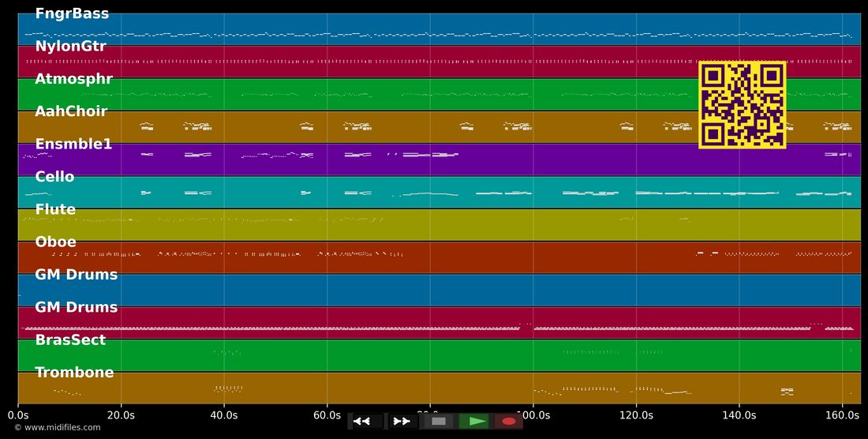
Task: Click the 0.0s time axis label
Action: (18, 415)
